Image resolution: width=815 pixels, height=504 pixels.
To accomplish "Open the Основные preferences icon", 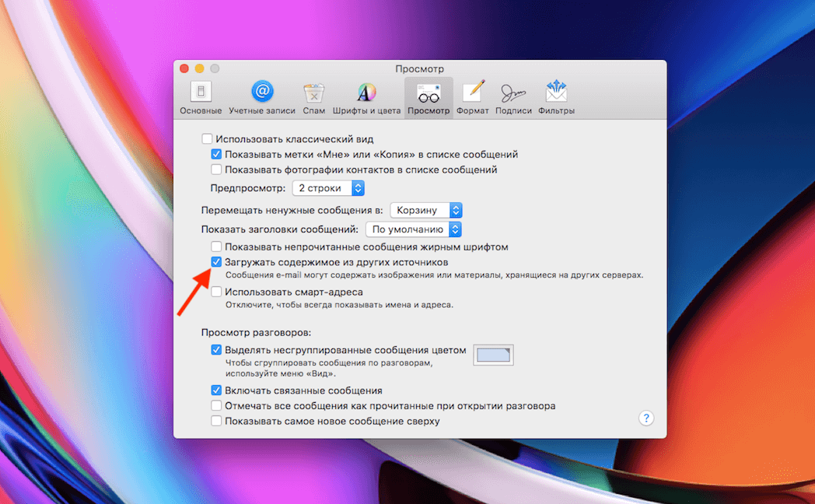I will [x=201, y=93].
